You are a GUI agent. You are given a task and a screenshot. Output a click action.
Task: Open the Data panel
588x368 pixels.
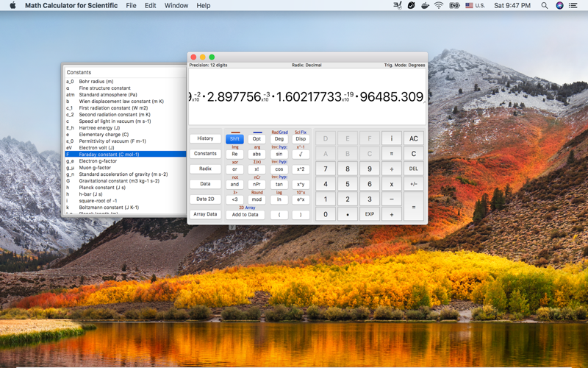click(x=205, y=184)
